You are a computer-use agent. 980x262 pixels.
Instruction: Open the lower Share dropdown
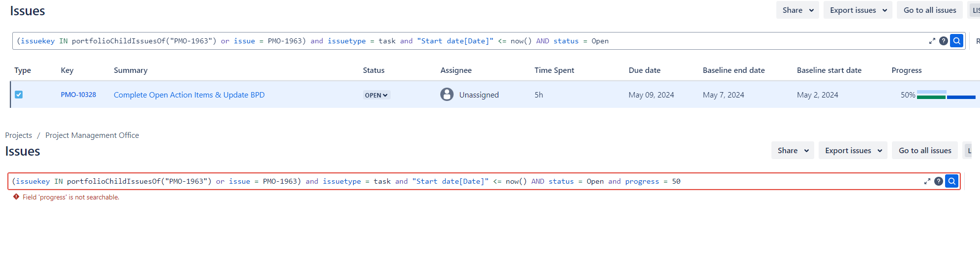(x=793, y=150)
